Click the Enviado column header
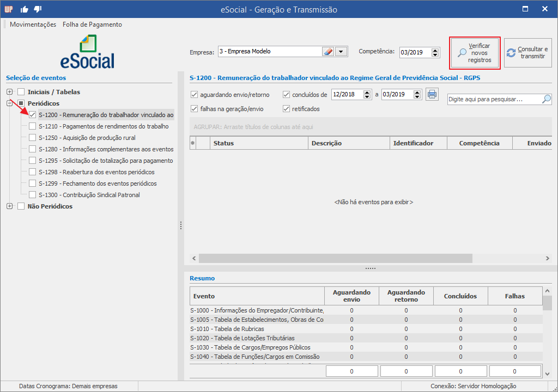The height and width of the screenshot is (392, 558). (x=532, y=143)
